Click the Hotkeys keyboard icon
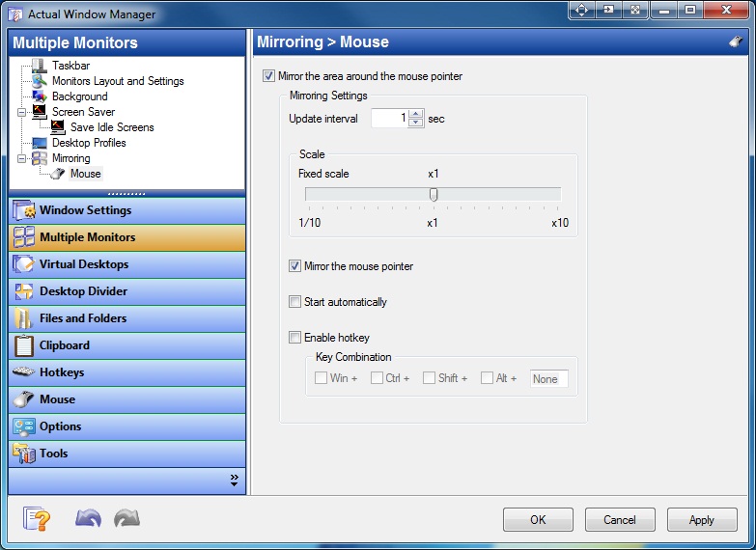The width and height of the screenshot is (756, 550). tap(23, 371)
